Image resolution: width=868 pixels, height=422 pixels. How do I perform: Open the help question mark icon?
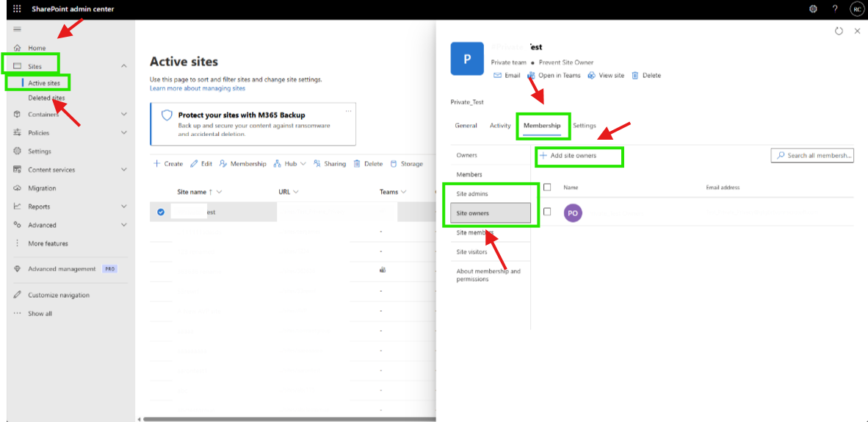tap(836, 9)
